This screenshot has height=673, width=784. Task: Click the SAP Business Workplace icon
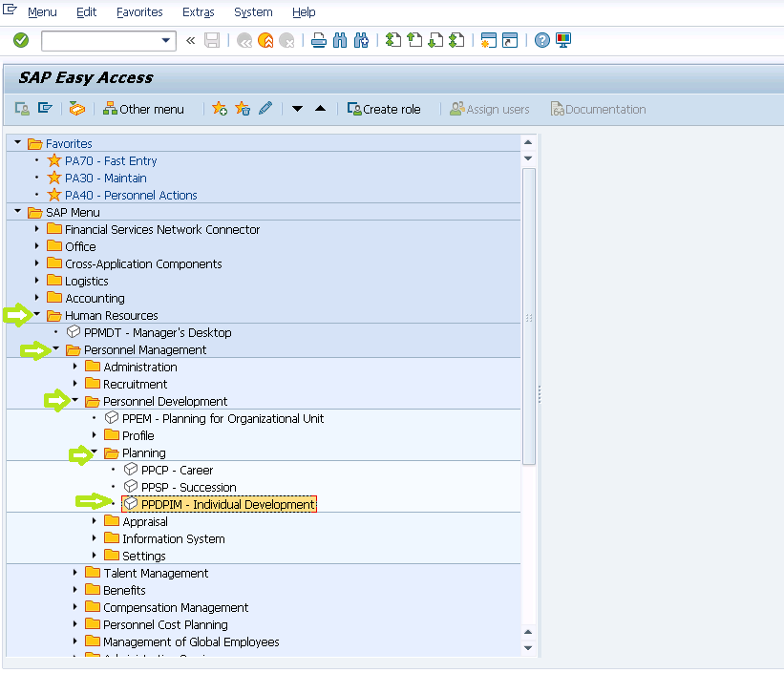pyautogui.click(x=77, y=109)
